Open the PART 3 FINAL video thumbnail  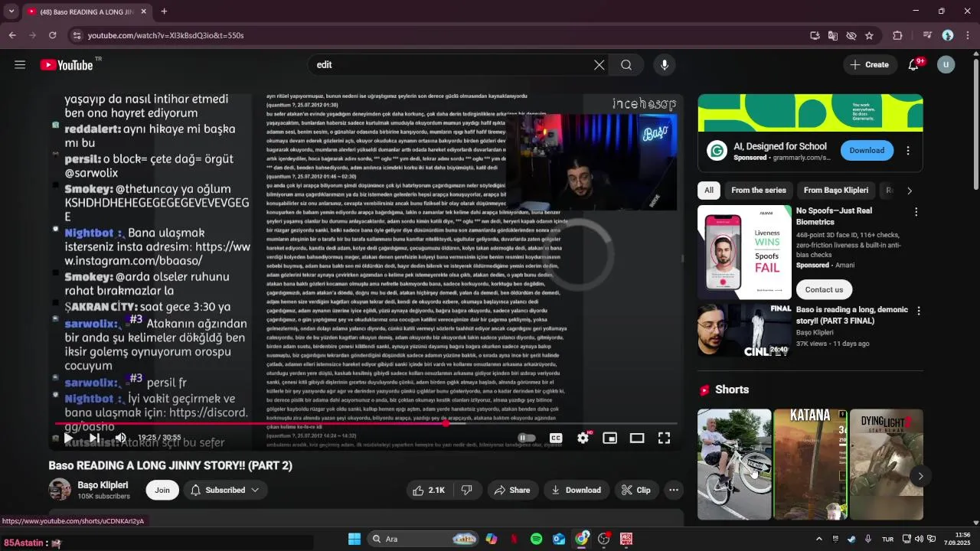(744, 330)
